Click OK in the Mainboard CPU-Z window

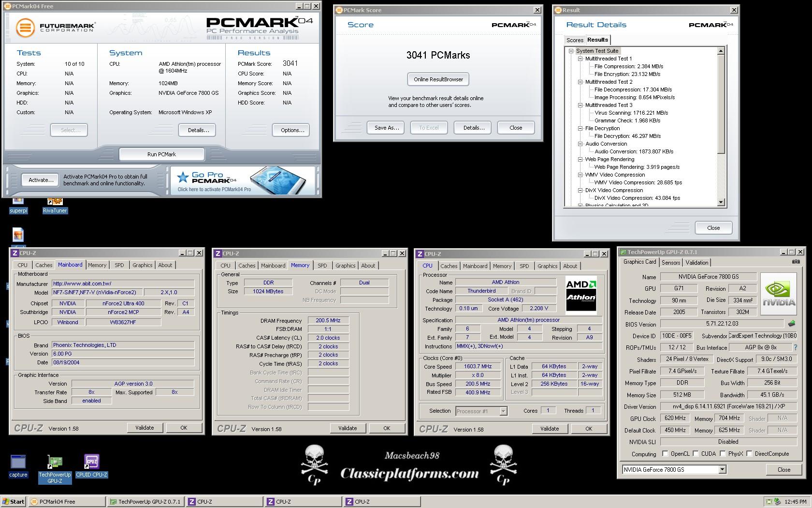pos(184,428)
